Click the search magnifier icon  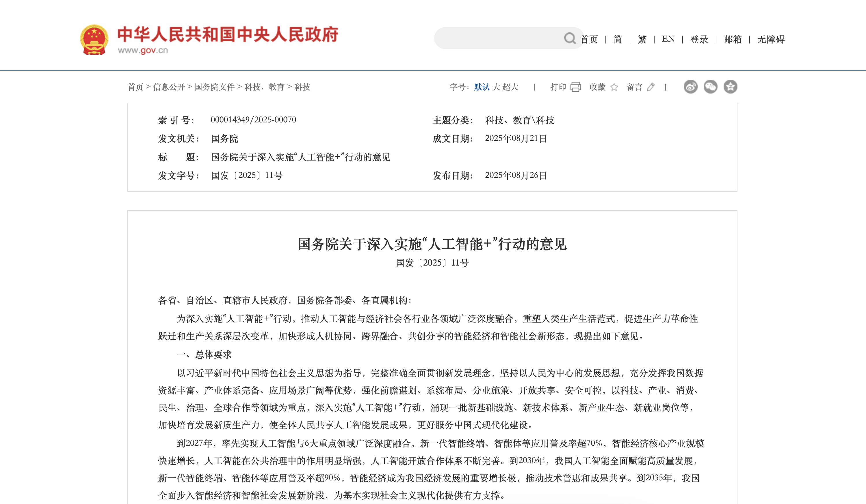tap(569, 38)
